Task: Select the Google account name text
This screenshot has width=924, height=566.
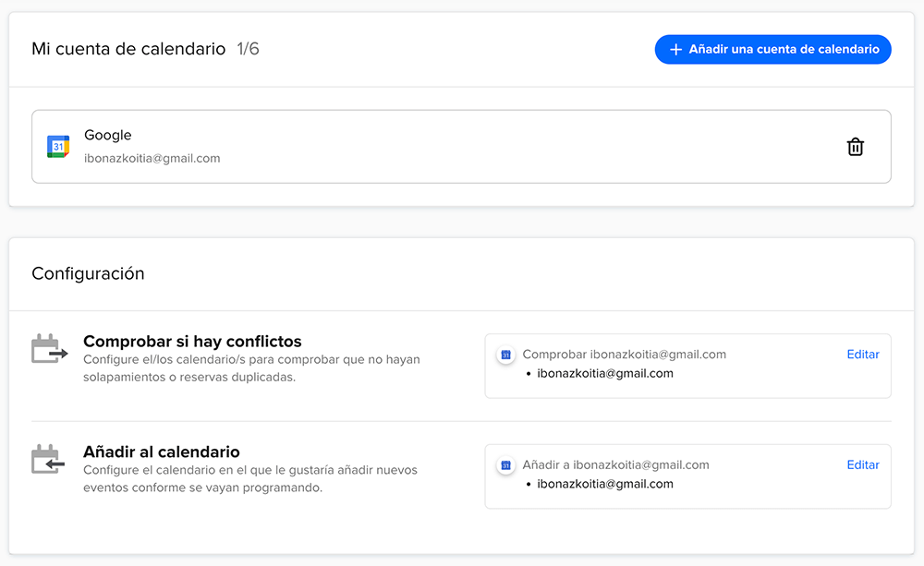Action: pos(108,135)
